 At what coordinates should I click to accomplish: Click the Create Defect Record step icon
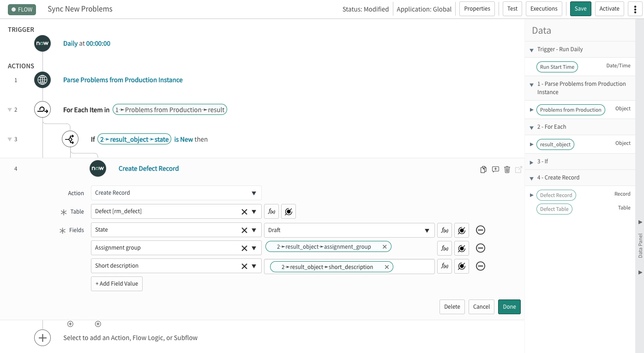[98, 168]
